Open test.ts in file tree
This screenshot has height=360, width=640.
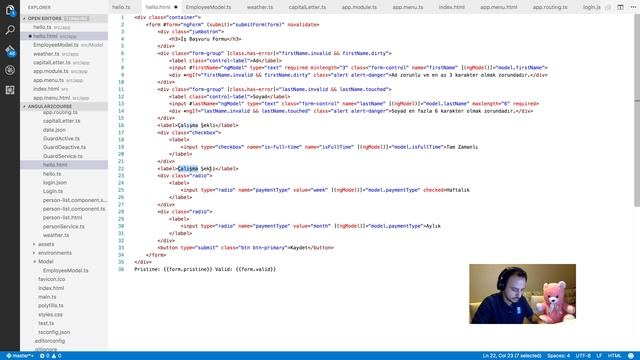[46, 323]
